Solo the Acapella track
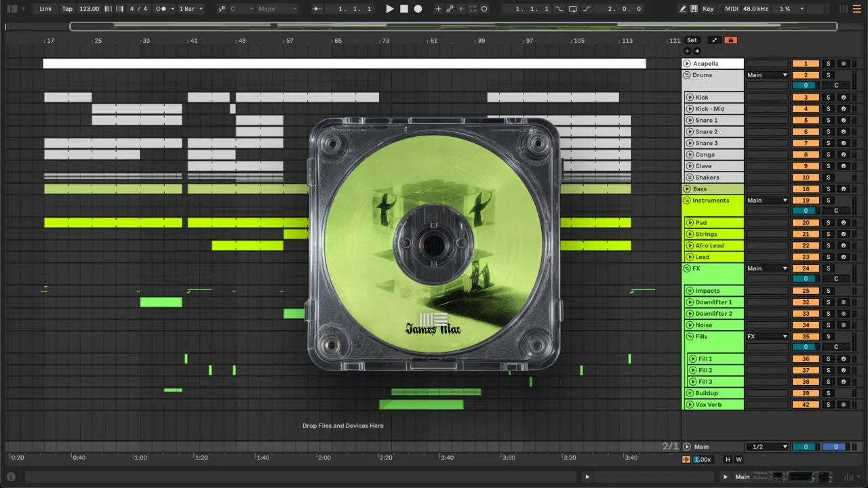 (828, 64)
